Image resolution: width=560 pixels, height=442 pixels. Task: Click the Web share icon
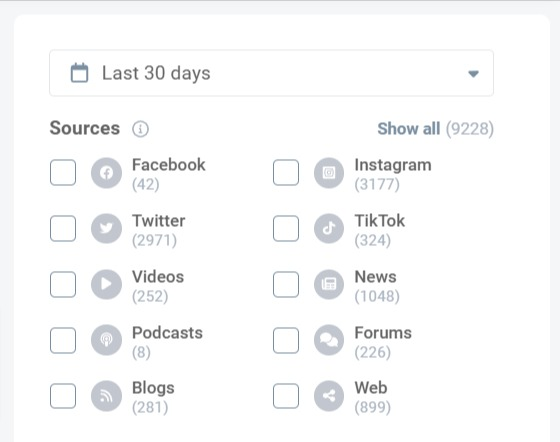pos(329,396)
